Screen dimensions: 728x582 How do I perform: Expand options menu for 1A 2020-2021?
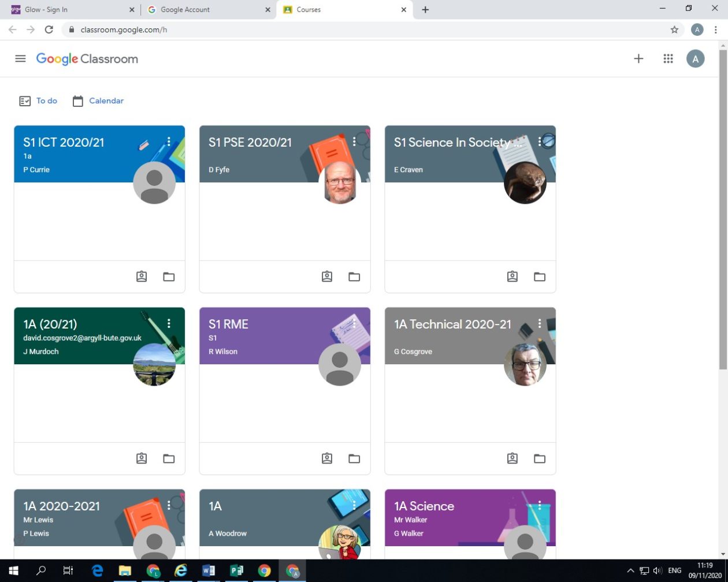[169, 505]
